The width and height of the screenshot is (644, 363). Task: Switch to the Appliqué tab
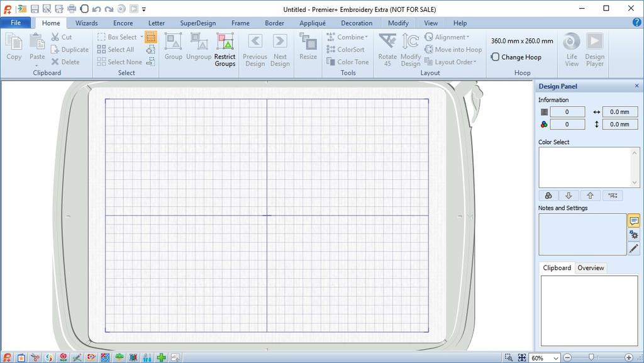click(x=313, y=23)
